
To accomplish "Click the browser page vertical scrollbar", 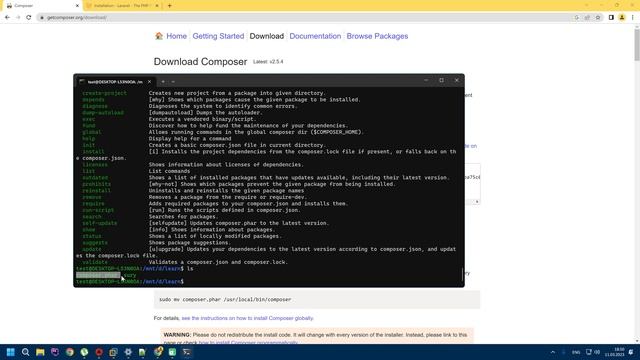I will pos(637,45).
